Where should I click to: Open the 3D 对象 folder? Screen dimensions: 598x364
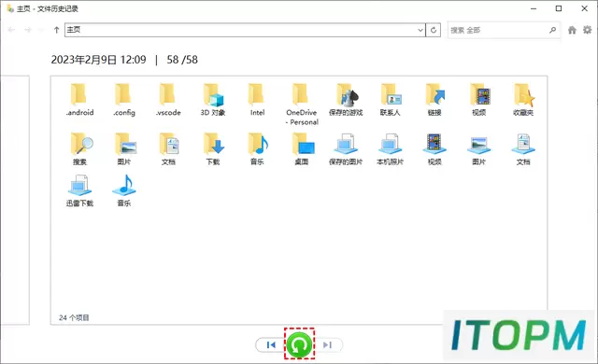(213, 100)
